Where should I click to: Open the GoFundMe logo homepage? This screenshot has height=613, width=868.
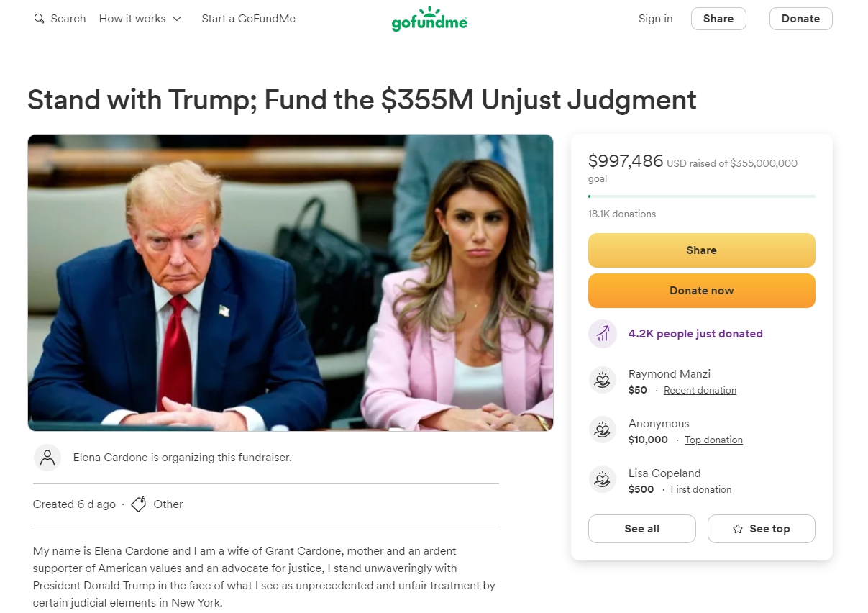tap(429, 19)
